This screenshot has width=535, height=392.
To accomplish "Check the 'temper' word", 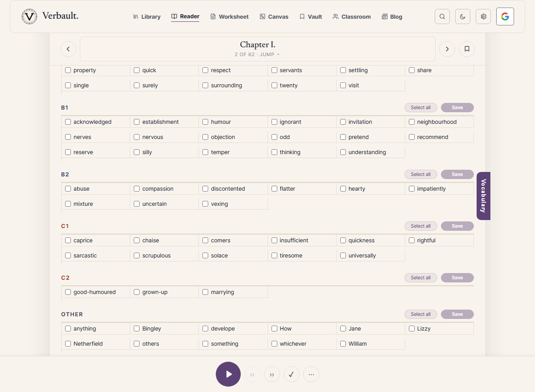I will 206,152.
